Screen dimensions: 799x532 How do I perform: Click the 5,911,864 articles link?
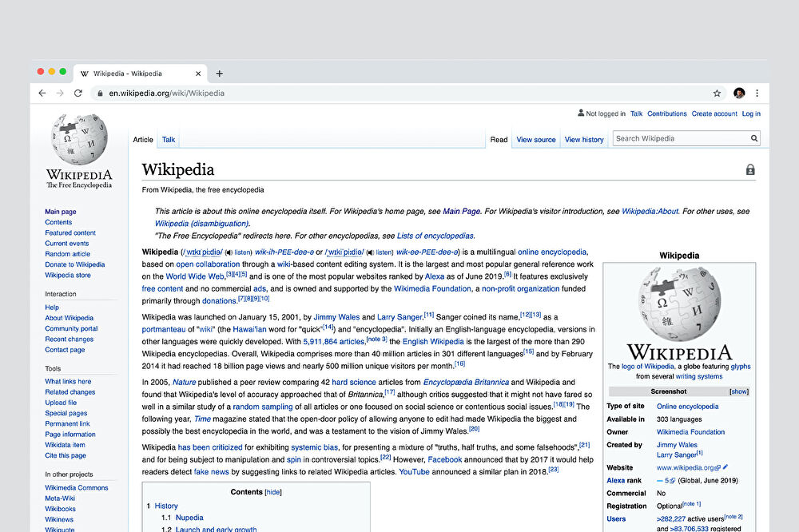(x=334, y=341)
